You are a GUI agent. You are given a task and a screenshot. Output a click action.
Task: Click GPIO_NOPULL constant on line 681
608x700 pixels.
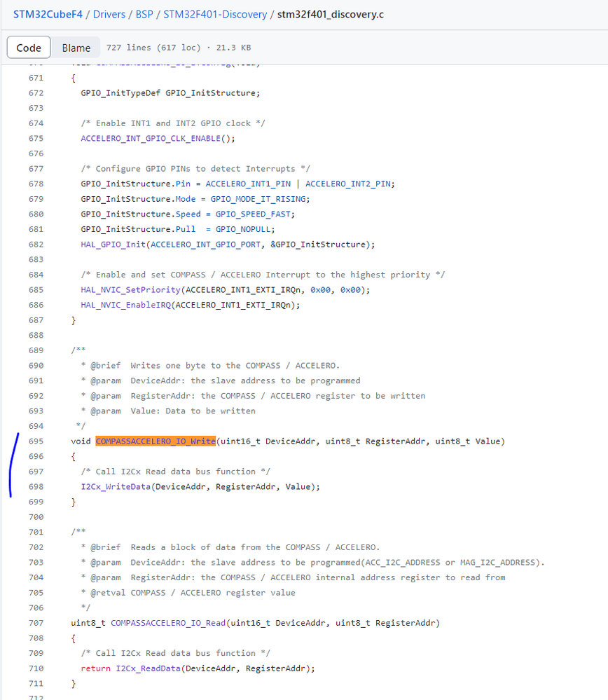click(x=243, y=229)
